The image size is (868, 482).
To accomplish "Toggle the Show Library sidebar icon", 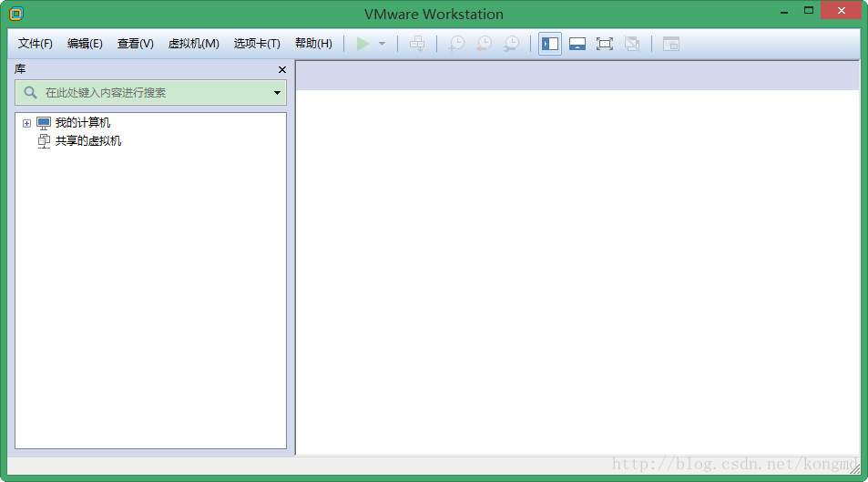I will tap(550, 44).
